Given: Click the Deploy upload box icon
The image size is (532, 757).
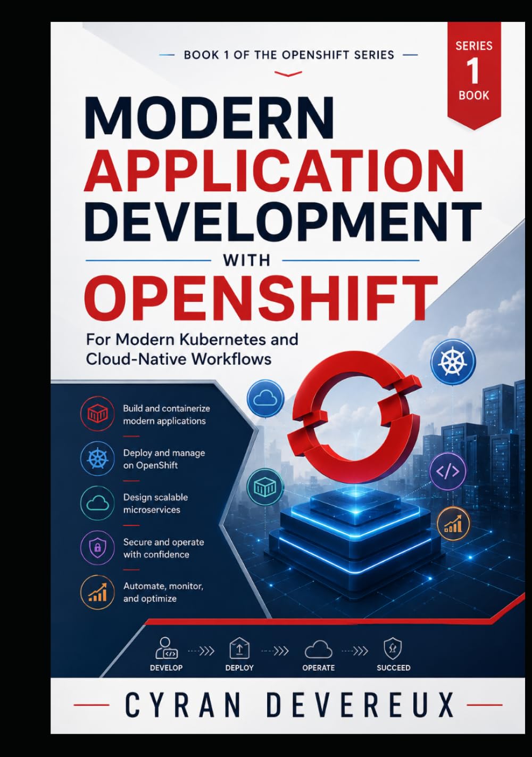Looking at the screenshot, I should pyautogui.click(x=239, y=648).
